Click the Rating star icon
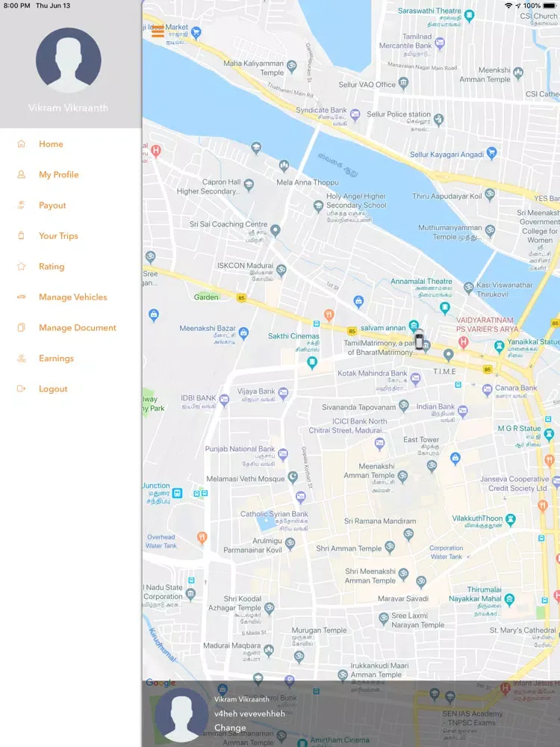 [x=22, y=267]
